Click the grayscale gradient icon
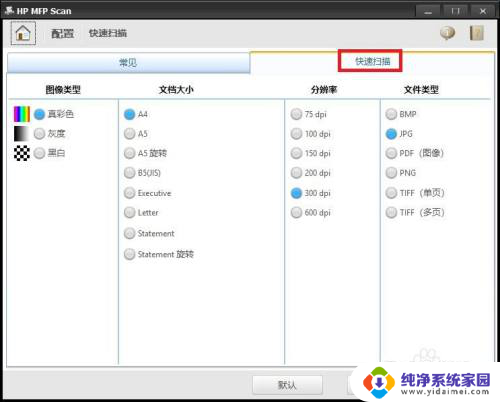Viewport: 500px width, 402px height. coord(22,134)
